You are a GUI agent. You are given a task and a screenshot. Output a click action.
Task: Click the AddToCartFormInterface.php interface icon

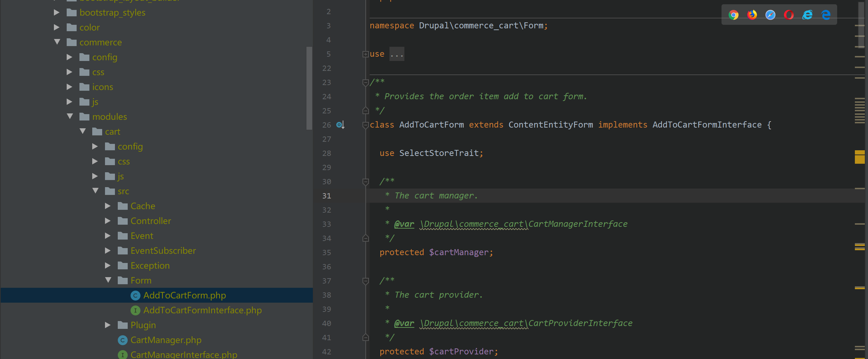135,310
